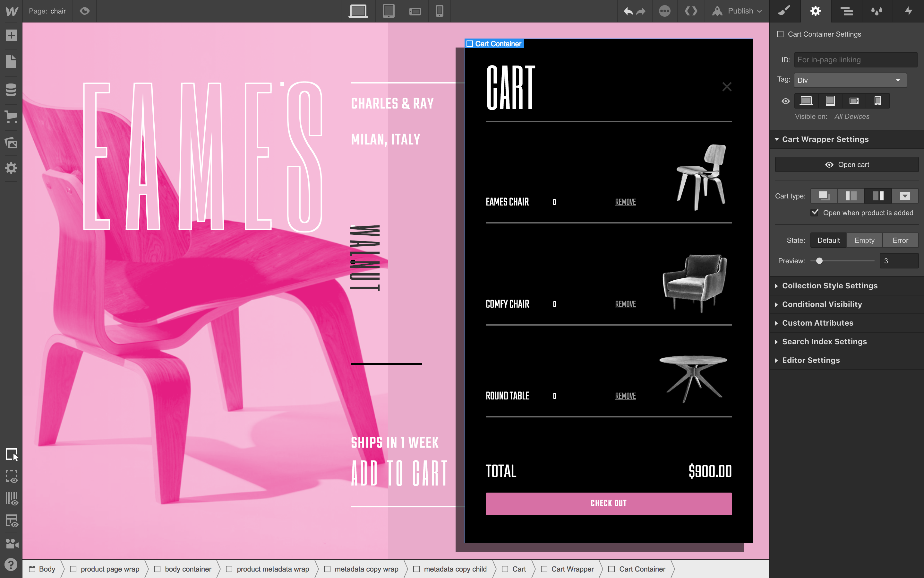The width and height of the screenshot is (924, 578).
Task: Click the Check Out button
Action: (x=609, y=504)
